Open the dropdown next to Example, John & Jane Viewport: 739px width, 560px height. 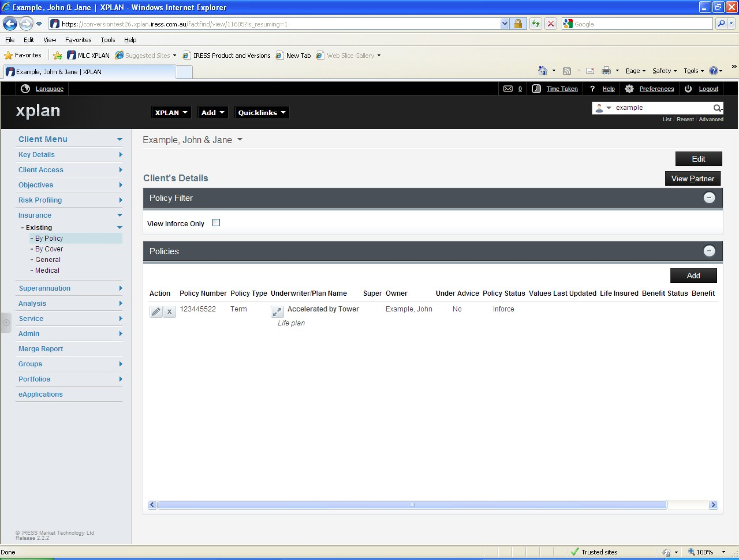pos(240,140)
